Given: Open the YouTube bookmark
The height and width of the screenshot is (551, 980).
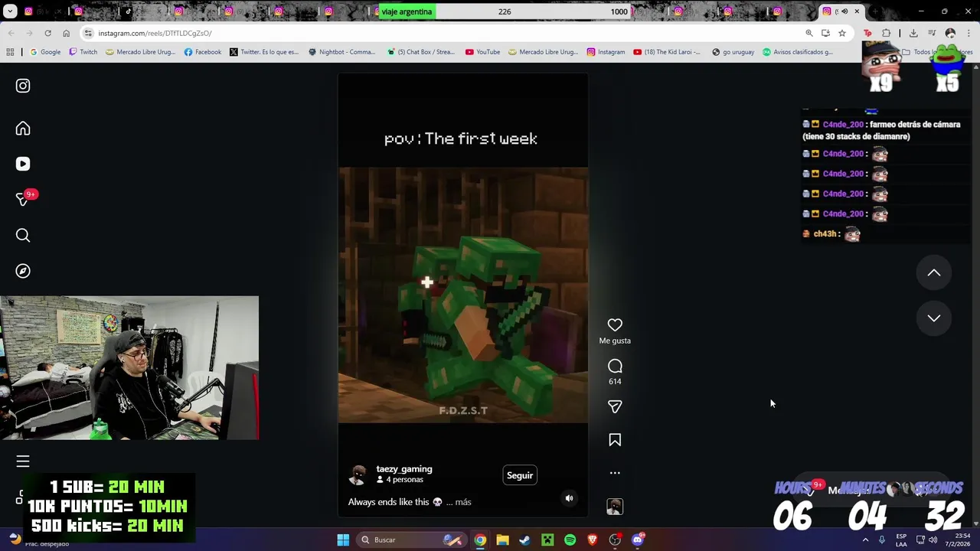Looking at the screenshot, I should 482,52.
